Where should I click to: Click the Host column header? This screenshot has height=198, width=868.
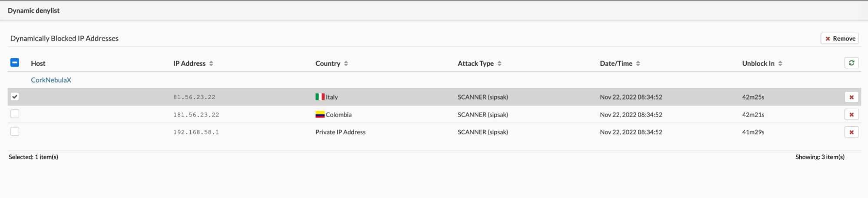tap(38, 64)
